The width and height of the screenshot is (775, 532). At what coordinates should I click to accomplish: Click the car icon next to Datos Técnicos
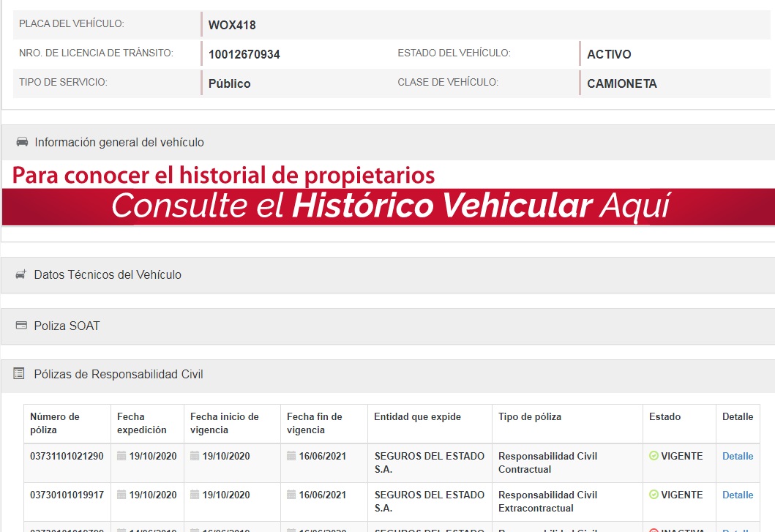coord(21,274)
